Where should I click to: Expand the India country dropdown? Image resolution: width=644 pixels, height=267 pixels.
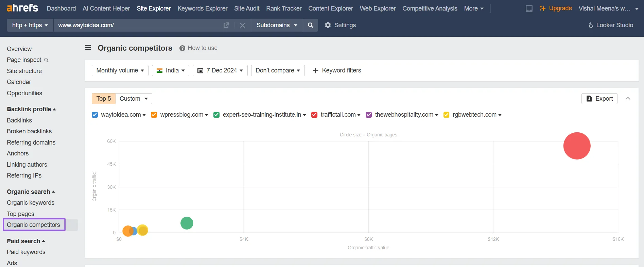point(170,70)
